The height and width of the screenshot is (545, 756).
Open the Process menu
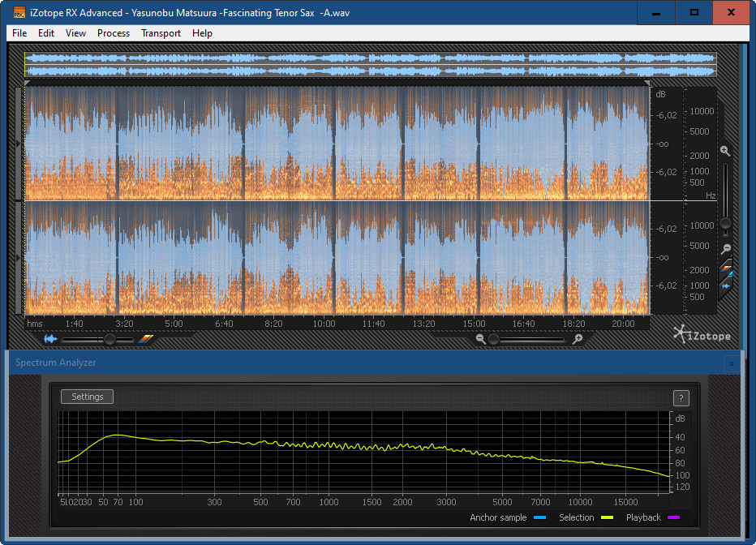(114, 33)
